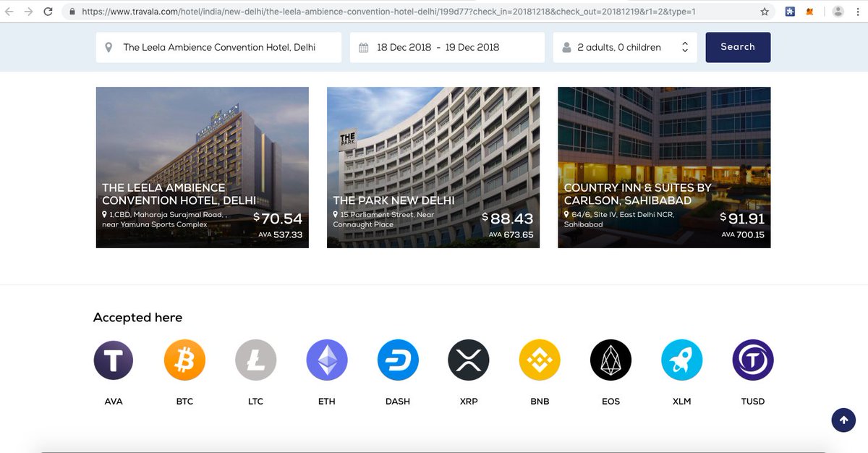This screenshot has height=453, width=868.
Task: Open the browser three-dot menu
Action: click(x=857, y=11)
